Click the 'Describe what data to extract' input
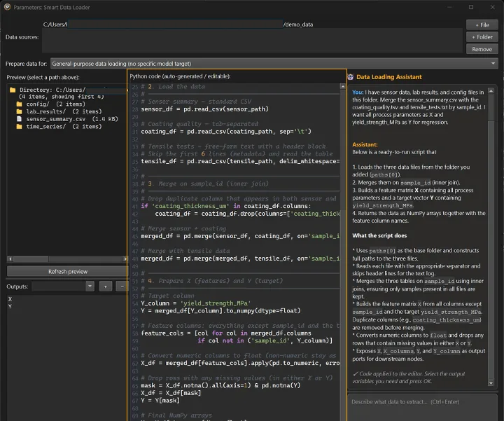This screenshot has width=504, height=421. coord(422,407)
